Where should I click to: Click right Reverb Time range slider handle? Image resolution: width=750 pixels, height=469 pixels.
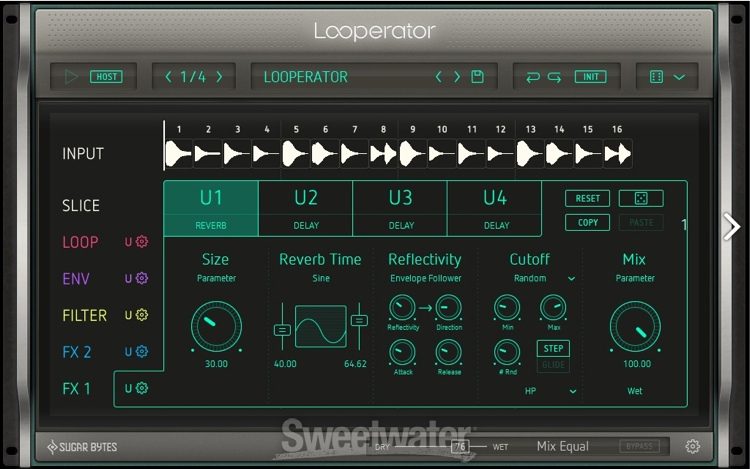coord(359,320)
